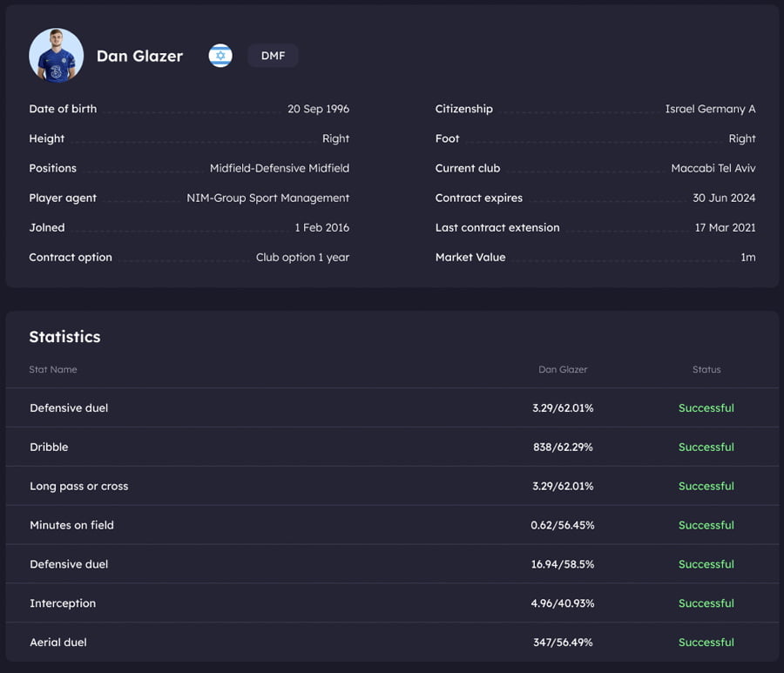Click the Dan Glazer stats column header
This screenshot has height=673, width=784.
click(563, 370)
